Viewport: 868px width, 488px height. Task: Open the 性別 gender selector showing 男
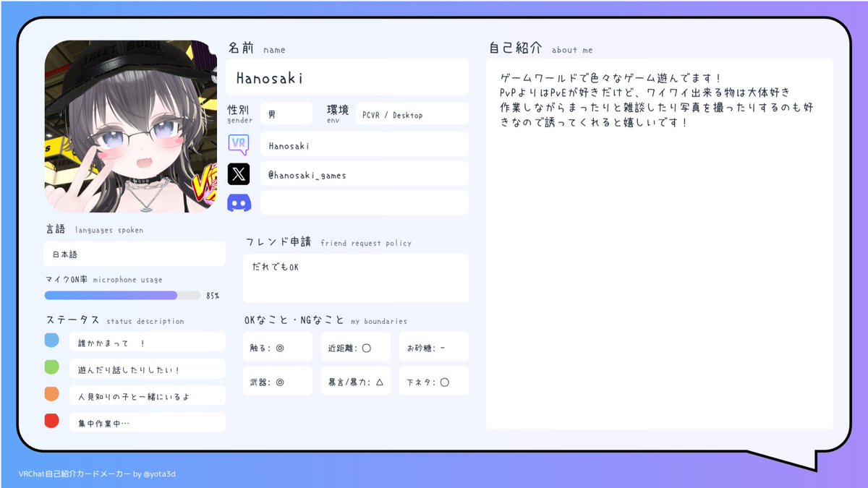[286, 114]
